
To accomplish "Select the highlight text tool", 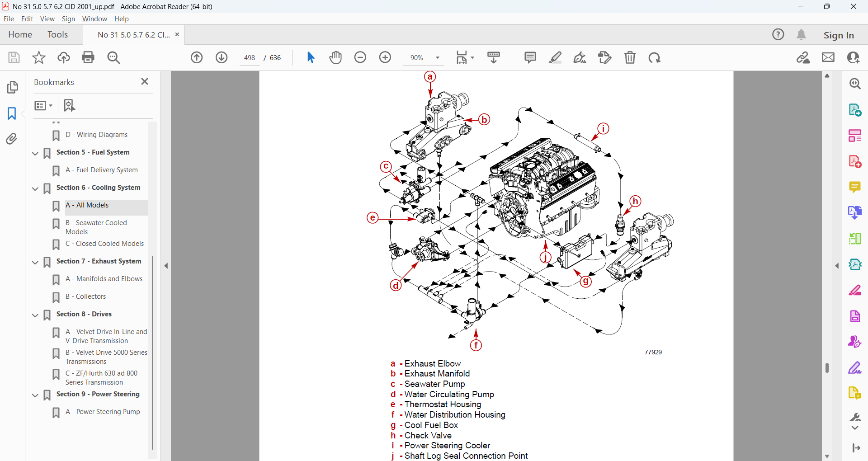I will (x=555, y=57).
